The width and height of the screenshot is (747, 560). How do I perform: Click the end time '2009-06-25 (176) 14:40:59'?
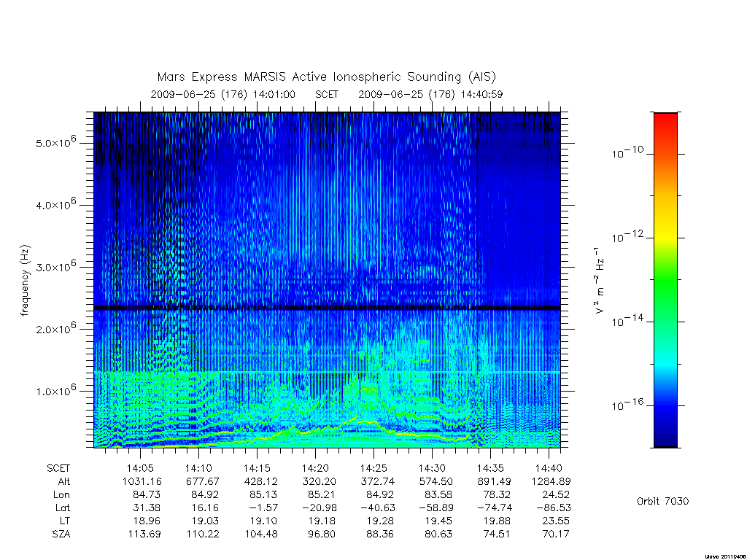pos(430,94)
